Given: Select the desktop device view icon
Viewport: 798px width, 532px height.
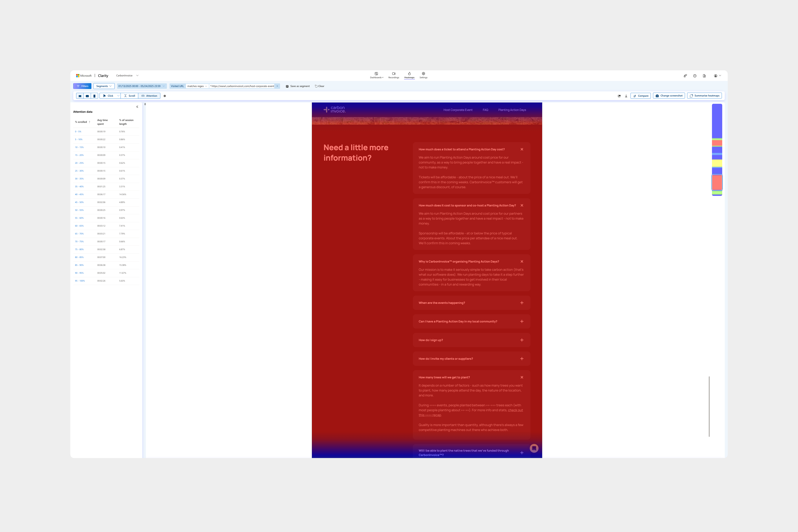Looking at the screenshot, I should coord(80,96).
